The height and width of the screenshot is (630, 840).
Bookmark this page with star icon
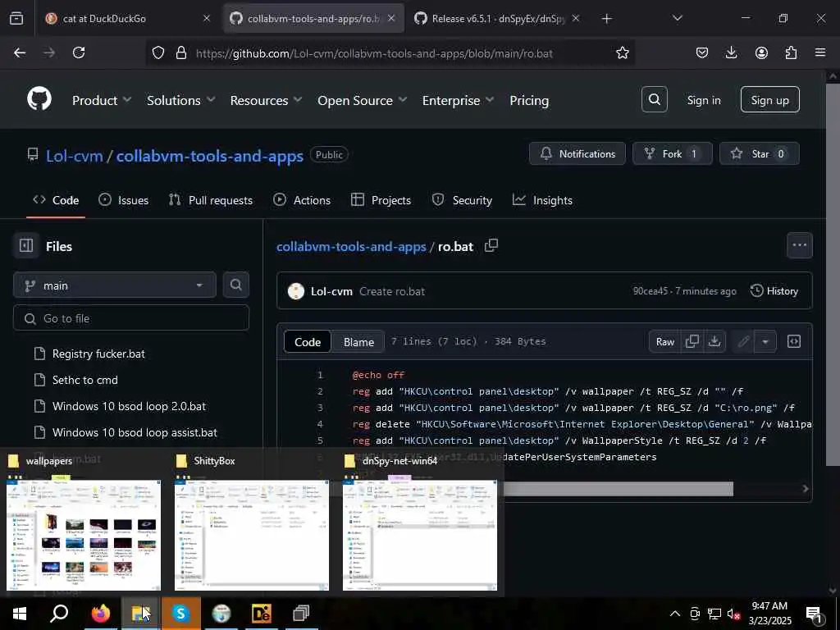(622, 52)
